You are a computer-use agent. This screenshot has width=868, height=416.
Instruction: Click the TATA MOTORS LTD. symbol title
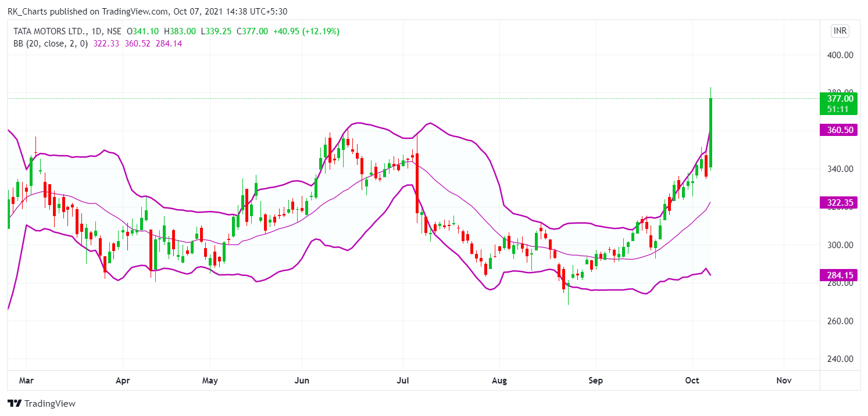[49, 31]
